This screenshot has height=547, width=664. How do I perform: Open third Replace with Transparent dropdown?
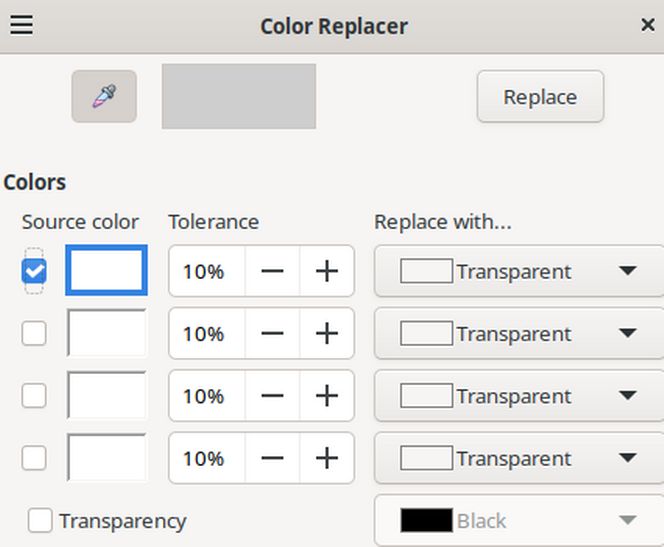coord(518,396)
